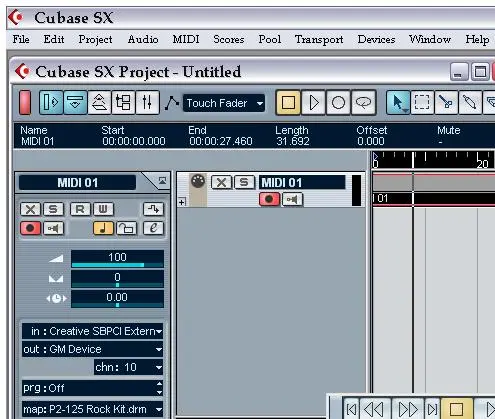Toggle the track lock button in Inspector
The image size is (495, 419).
126,228
